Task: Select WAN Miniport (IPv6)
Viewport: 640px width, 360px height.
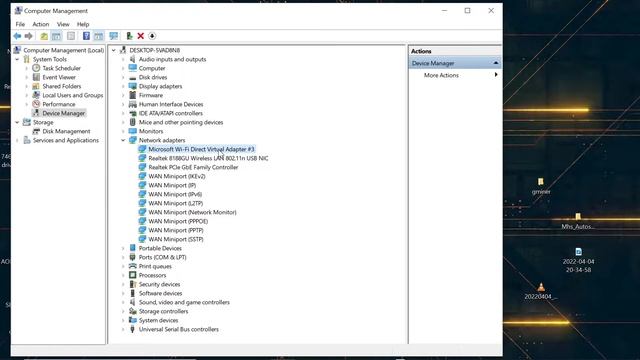Action: [175, 194]
